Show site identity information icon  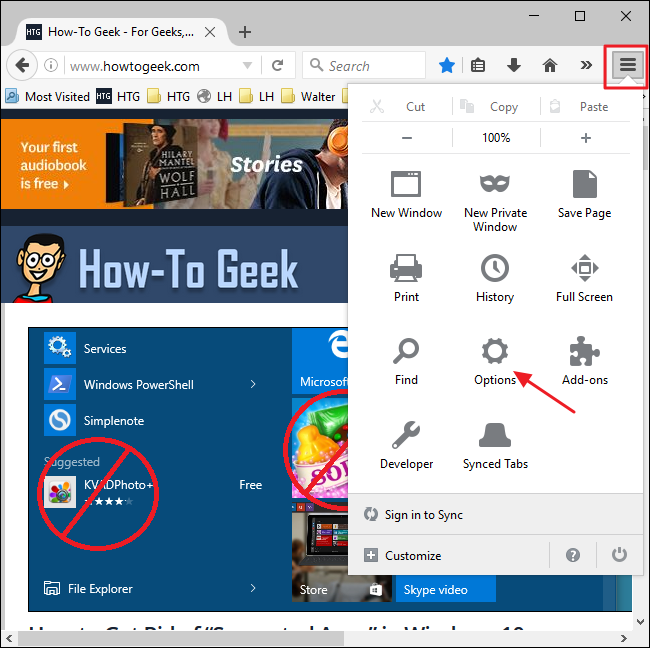51,65
